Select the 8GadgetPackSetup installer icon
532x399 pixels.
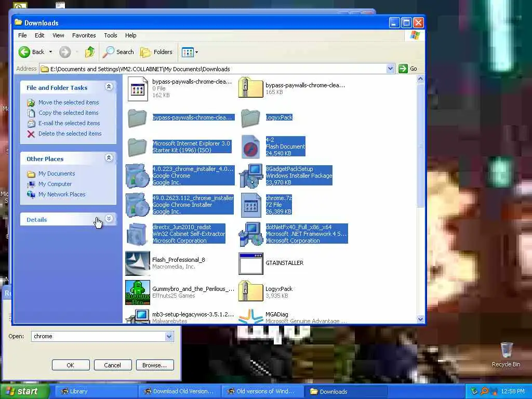pyautogui.click(x=251, y=176)
